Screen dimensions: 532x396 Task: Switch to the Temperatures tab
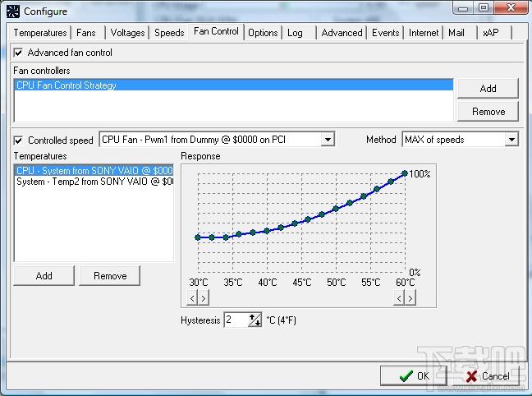tap(40, 33)
